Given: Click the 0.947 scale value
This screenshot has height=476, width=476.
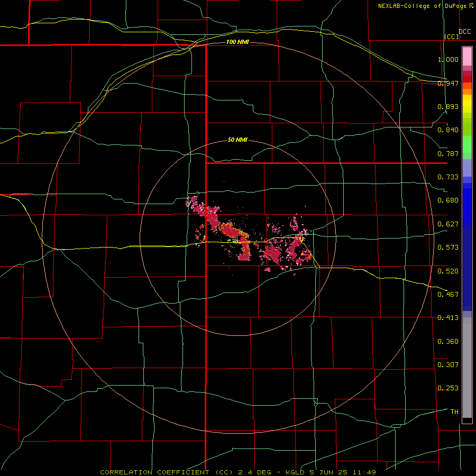Looking at the screenshot, I should (x=448, y=83).
